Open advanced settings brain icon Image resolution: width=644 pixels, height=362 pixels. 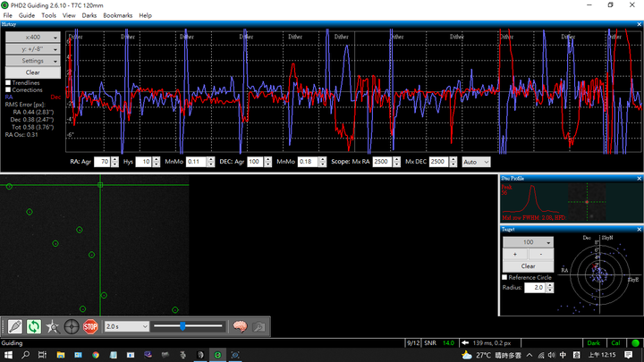click(240, 327)
